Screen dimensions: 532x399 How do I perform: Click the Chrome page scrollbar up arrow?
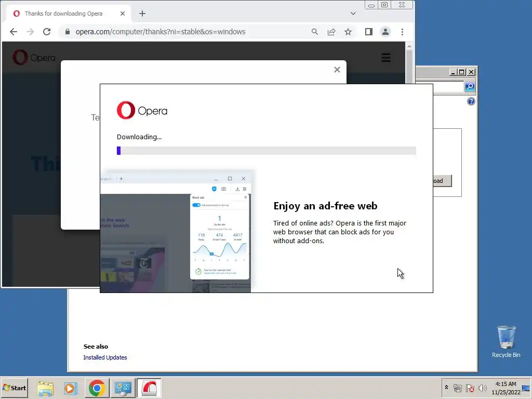409,46
